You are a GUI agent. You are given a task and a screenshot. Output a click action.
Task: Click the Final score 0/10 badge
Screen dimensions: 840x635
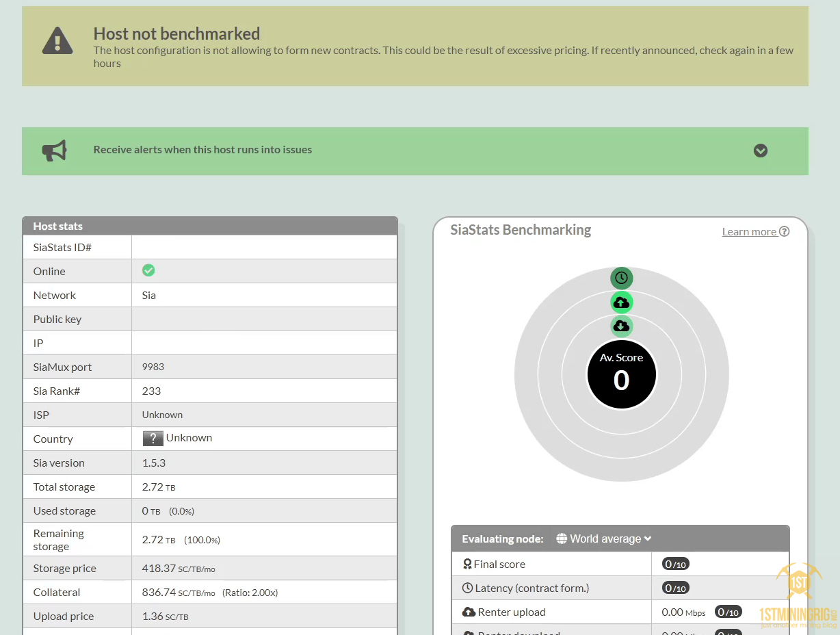pos(676,564)
